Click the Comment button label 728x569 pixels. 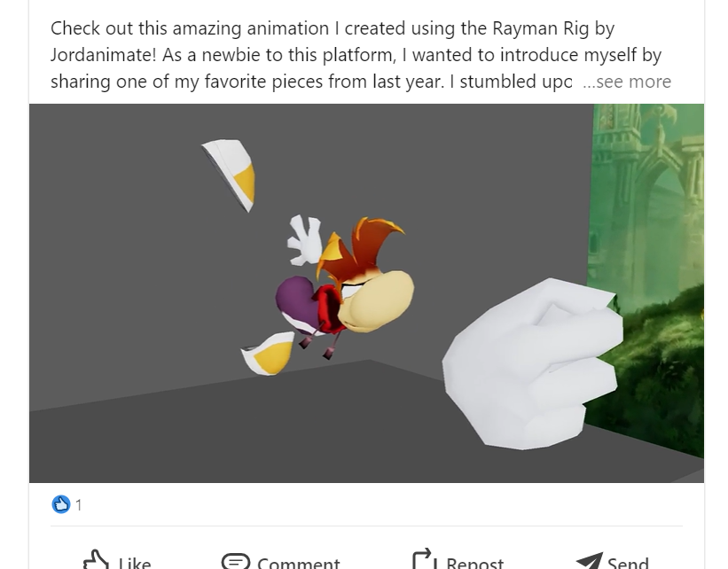click(x=299, y=563)
